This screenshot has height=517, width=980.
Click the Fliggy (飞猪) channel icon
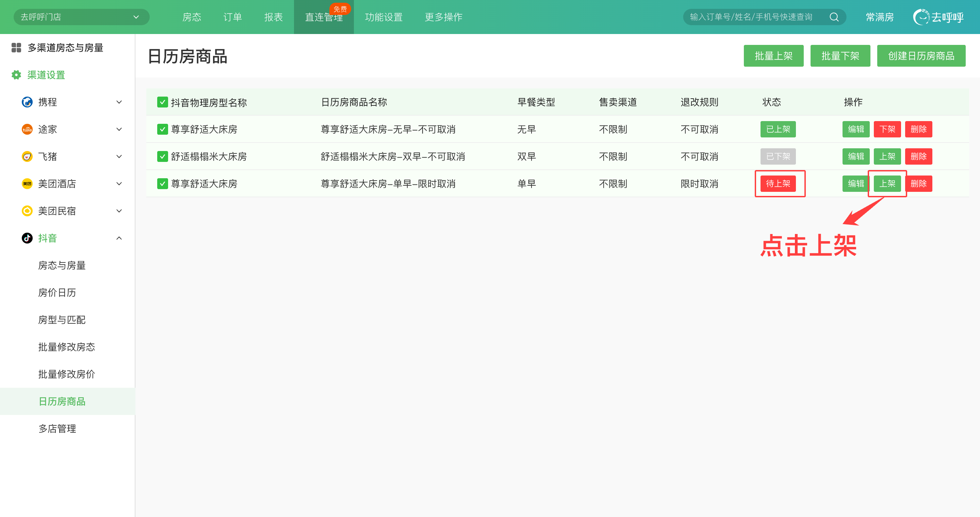tap(27, 156)
